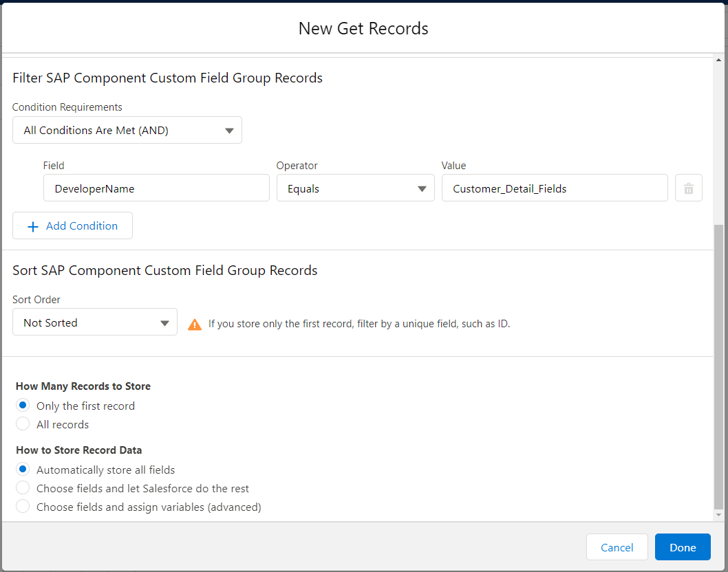Select Only the first record option
This screenshot has height=572, width=728.
click(23, 406)
